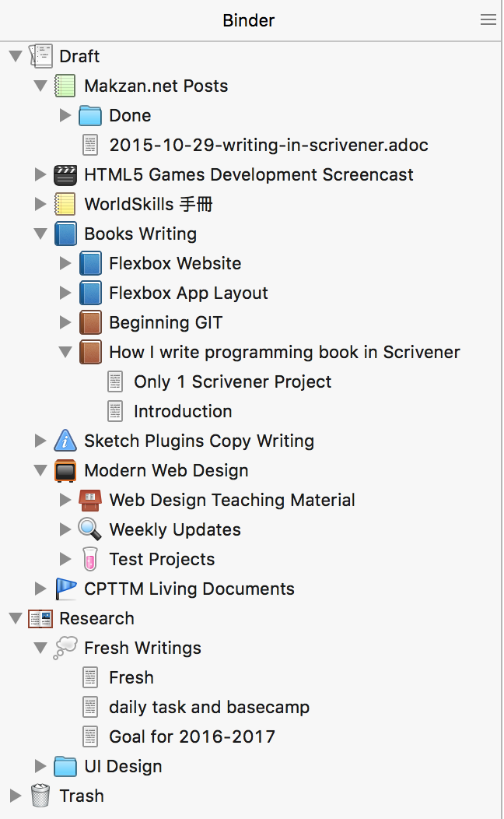Collapse the Books Writing group
The height and width of the screenshot is (819, 504).
40,234
